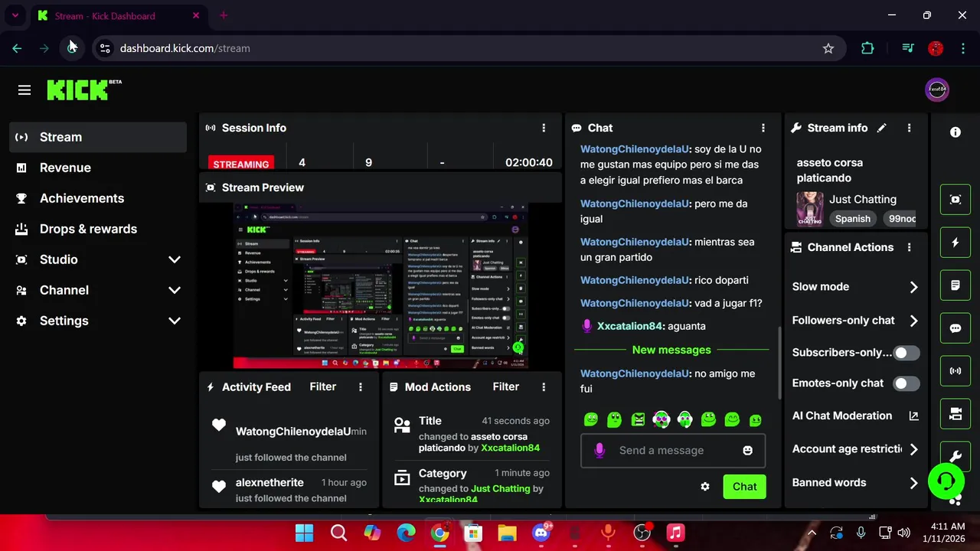Viewport: 980px width, 551px height.
Task: Open Stream info three-dot options
Action: (x=909, y=128)
